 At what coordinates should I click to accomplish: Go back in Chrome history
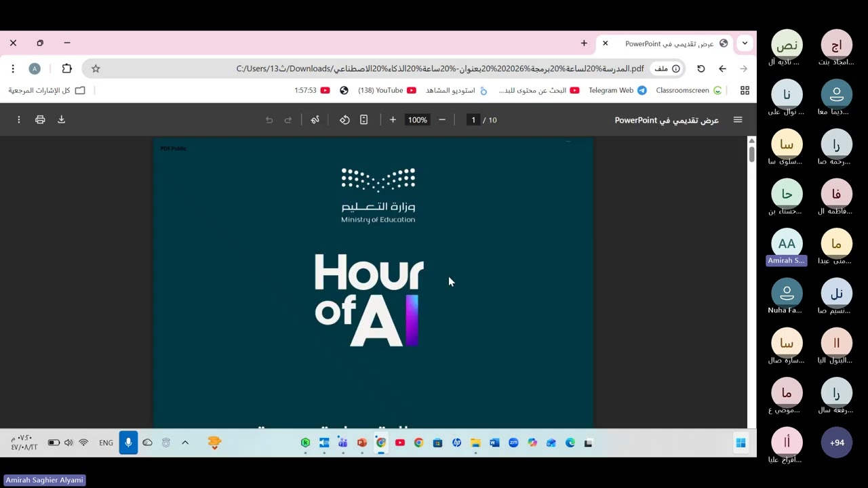point(722,68)
